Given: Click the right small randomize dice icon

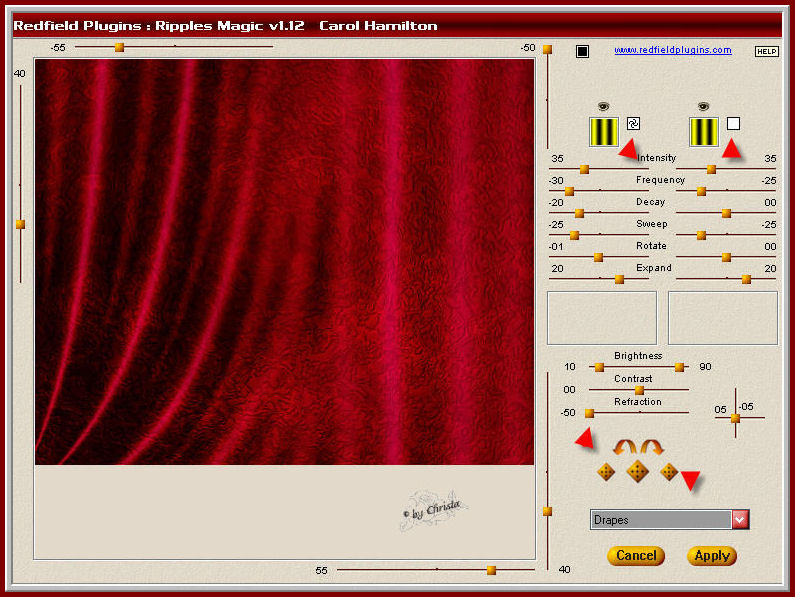Looking at the screenshot, I should pyautogui.click(x=669, y=472).
